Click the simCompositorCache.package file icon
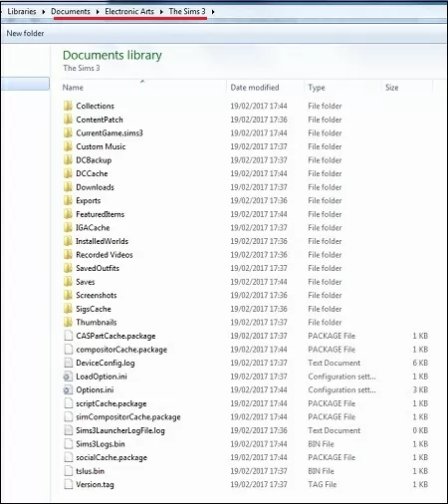448x504 pixels. pyautogui.click(x=68, y=417)
